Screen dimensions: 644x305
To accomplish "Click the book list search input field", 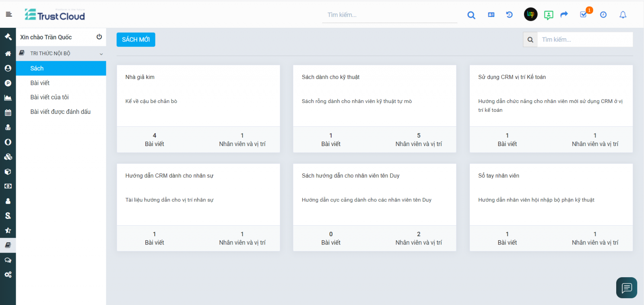I will click(x=584, y=39).
